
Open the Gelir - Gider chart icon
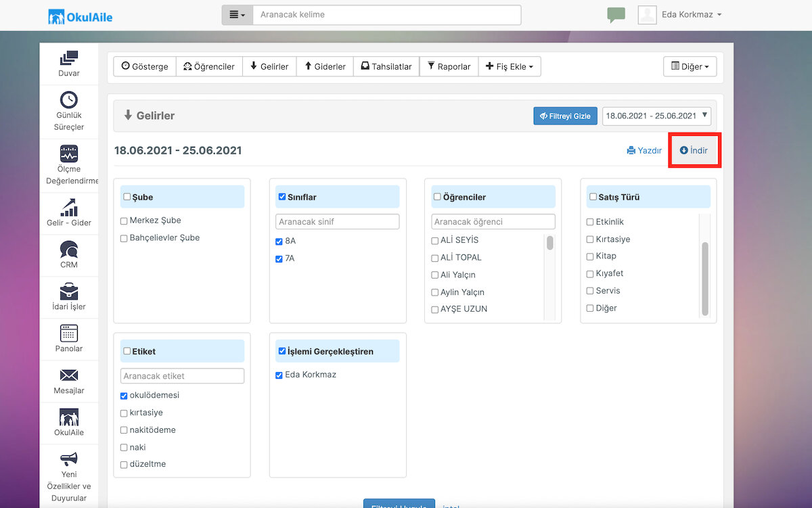point(69,207)
